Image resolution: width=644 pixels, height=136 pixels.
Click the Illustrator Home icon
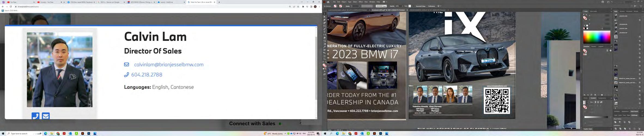[x=328, y=2]
